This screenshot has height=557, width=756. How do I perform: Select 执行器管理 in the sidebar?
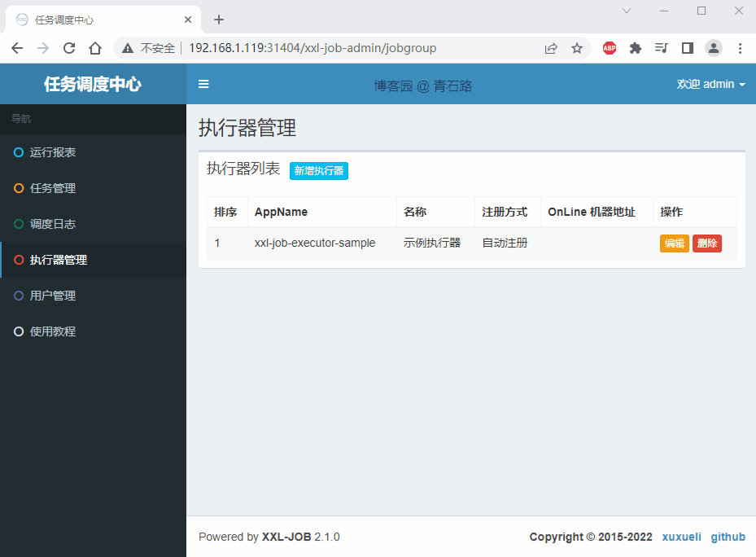(x=93, y=260)
